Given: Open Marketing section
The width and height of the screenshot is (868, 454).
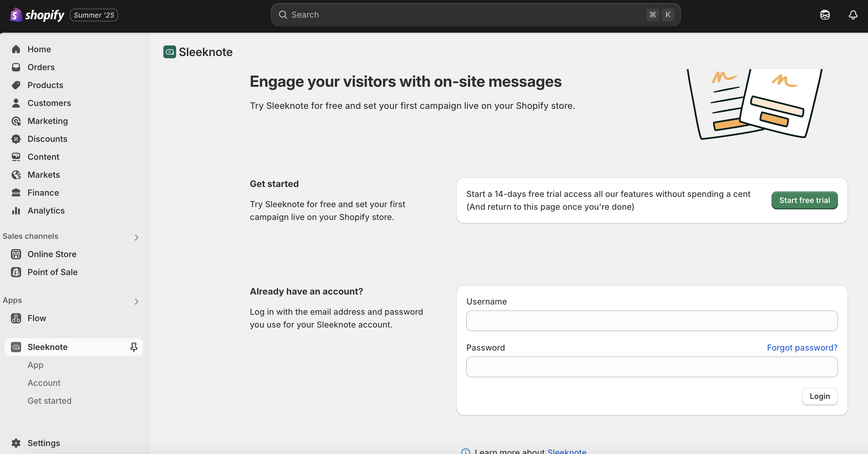Looking at the screenshot, I should point(48,121).
